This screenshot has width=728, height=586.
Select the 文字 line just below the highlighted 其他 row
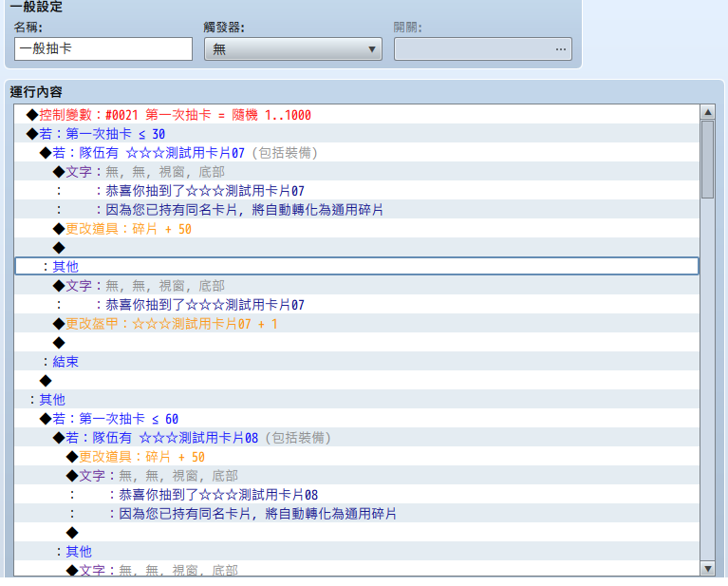357,285
